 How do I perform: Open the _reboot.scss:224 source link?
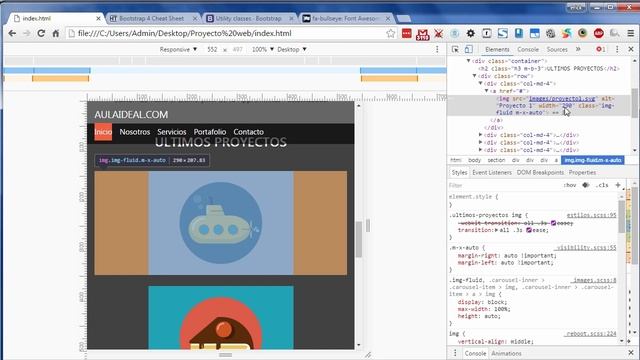[590, 334]
